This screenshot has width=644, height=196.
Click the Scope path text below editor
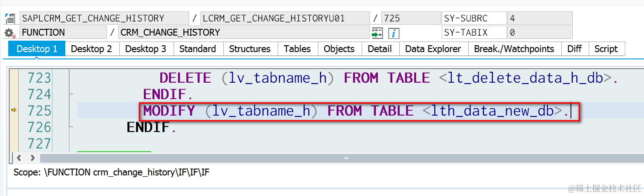(x=111, y=172)
